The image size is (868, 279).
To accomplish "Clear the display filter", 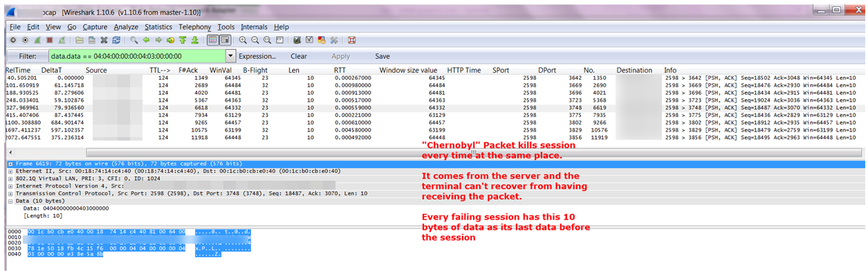I will tap(299, 56).
